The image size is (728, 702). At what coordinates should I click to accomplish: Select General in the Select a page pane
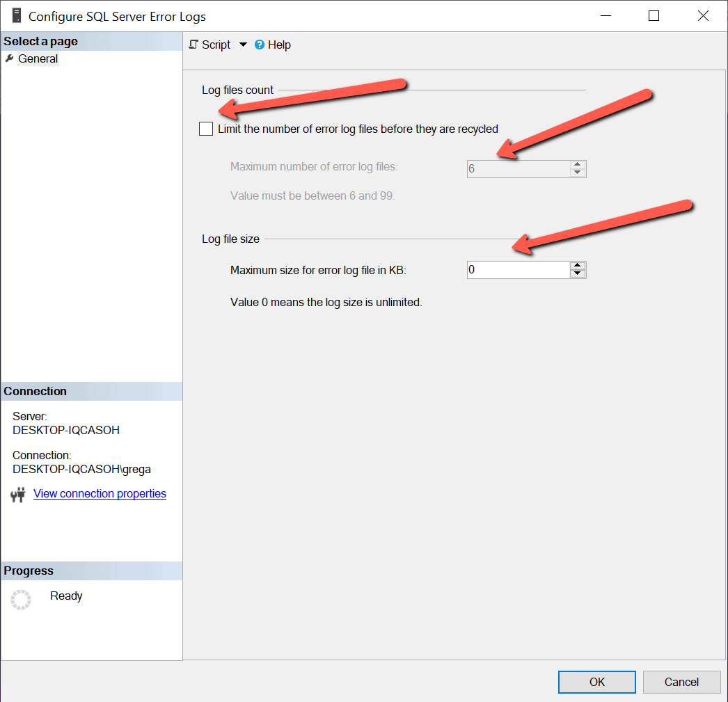click(37, 58)
